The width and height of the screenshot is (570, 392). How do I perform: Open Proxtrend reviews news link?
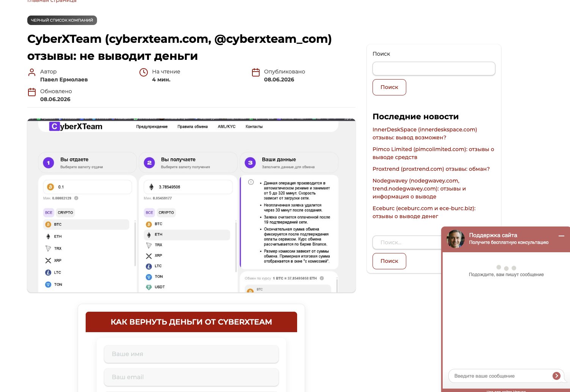click(x=431, y=169)
